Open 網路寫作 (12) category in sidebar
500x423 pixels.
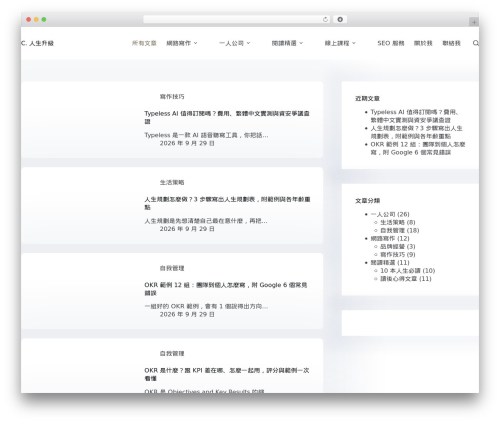[390, 238]
